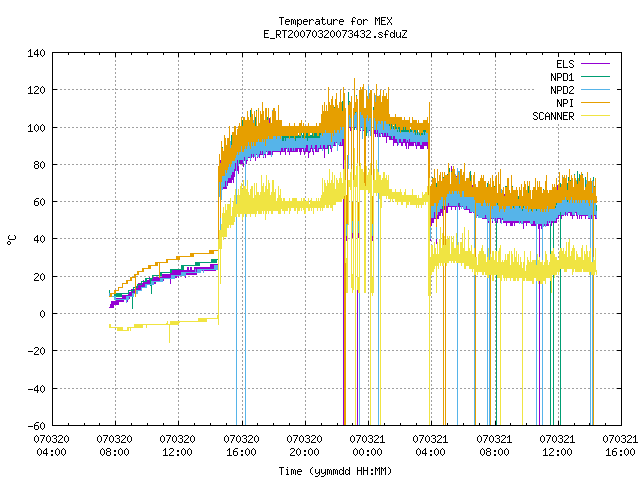This screenshot has height=480, width=640.
Task: Click the chart title Temperature for MEX
Action: (335, 21)
